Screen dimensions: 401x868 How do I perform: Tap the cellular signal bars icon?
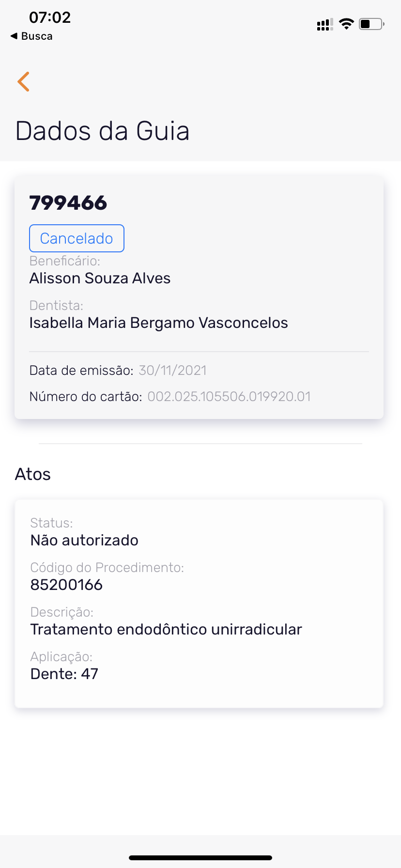click(324, 25)
